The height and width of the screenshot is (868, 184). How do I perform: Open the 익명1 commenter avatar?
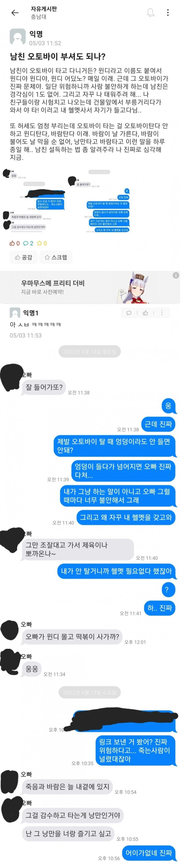pyautogui.click(x=15, y=313)
